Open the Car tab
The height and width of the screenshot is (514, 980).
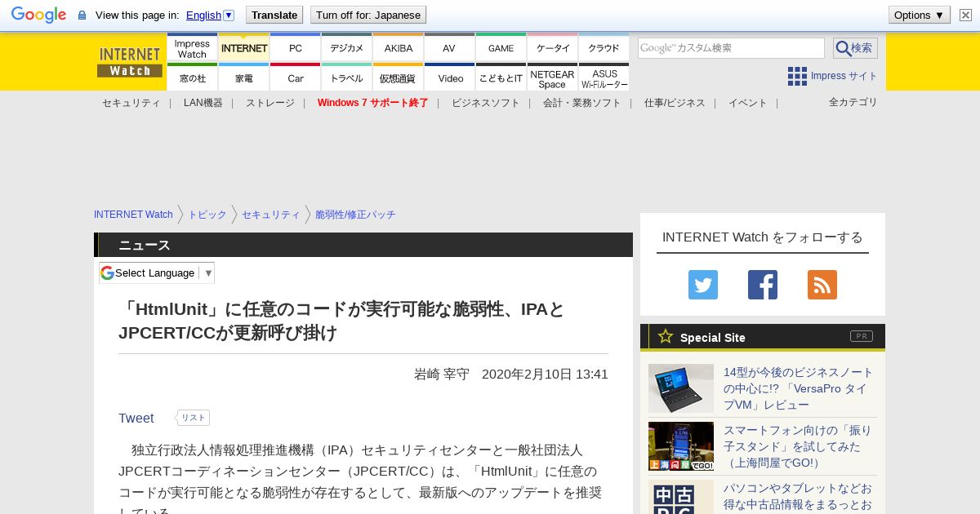click(x=295, y=78)
